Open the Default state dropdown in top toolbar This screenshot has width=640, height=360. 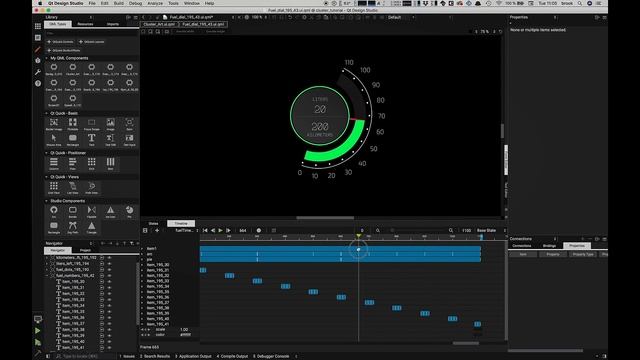[401, 18]
